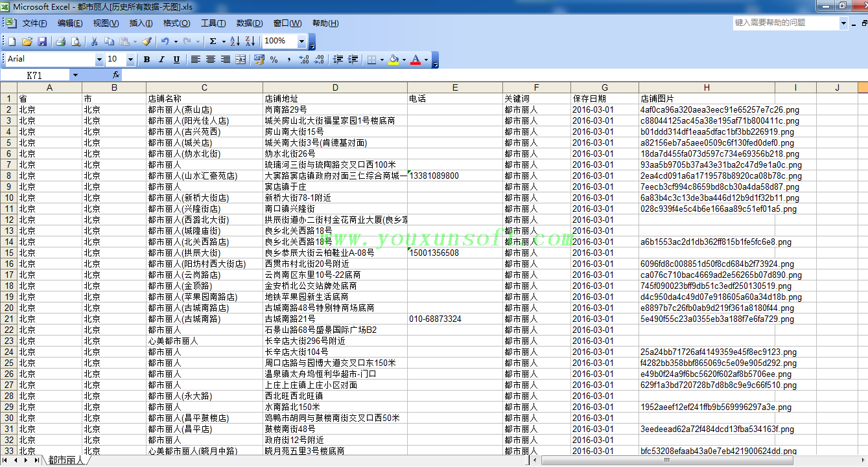
Task: Select the 店铺名称 header cell
Action: pos(204,98)
